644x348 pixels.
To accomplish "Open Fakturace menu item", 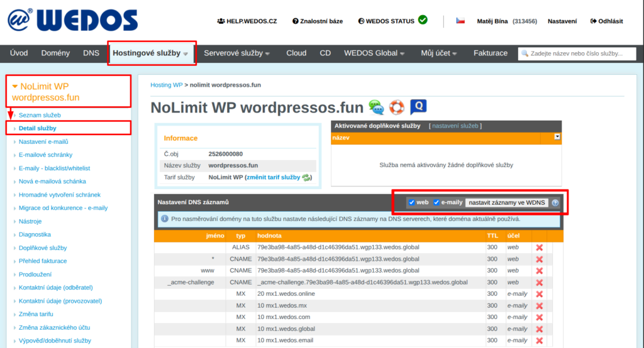I will [491, 53].
